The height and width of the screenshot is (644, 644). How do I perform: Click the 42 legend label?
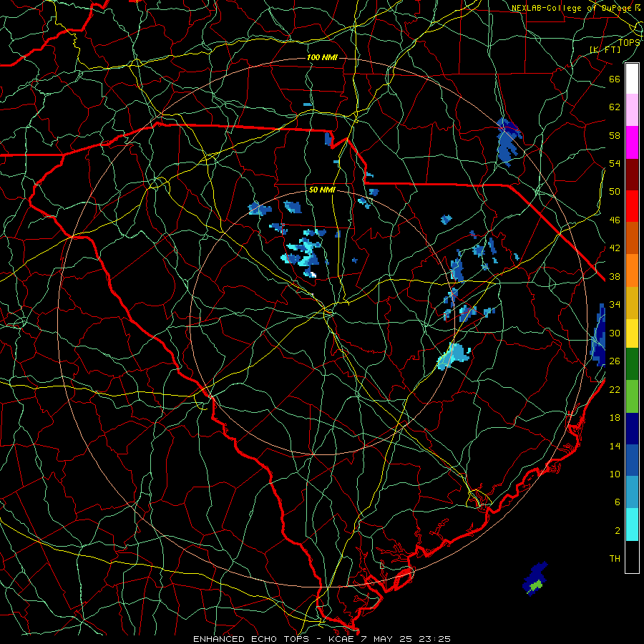click(x=615, y=248)
